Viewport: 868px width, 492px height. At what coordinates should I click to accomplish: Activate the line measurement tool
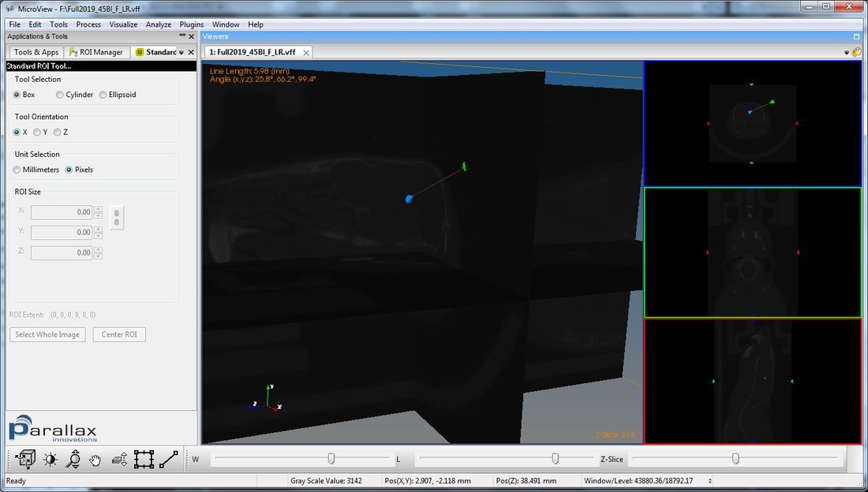pos(168,459)
